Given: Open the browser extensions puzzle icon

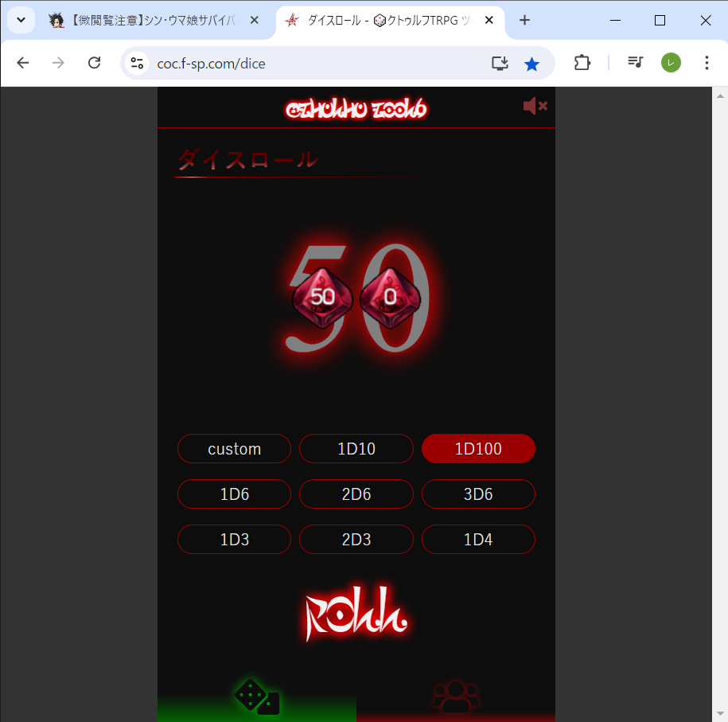Looking at the screenshot, I should pos(582,63).
